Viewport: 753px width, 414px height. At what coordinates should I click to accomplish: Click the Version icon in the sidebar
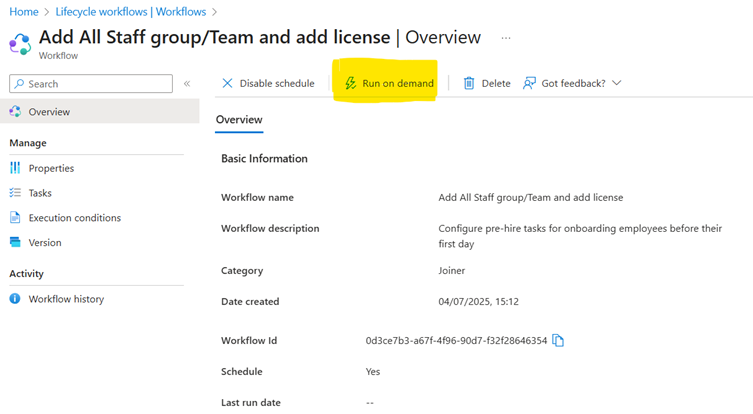click(15, 242)
